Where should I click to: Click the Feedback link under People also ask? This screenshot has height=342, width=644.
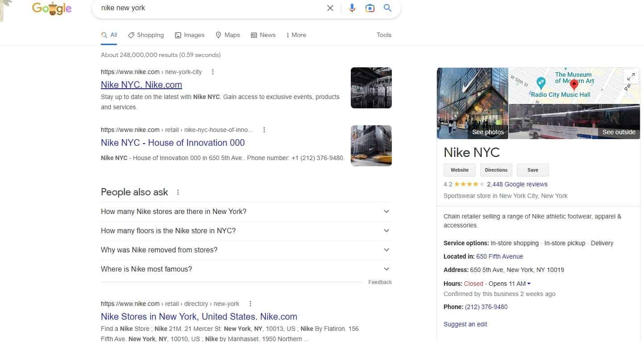(380, 282)
